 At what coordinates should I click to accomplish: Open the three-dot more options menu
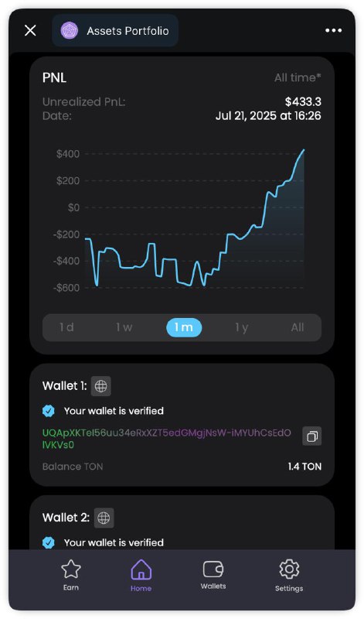[333, 30]
